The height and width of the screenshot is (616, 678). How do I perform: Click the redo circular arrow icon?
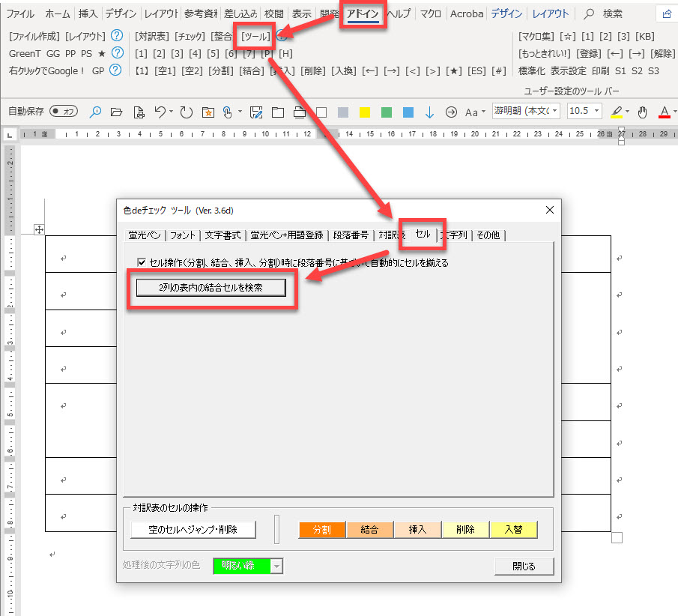coord(186,112)
